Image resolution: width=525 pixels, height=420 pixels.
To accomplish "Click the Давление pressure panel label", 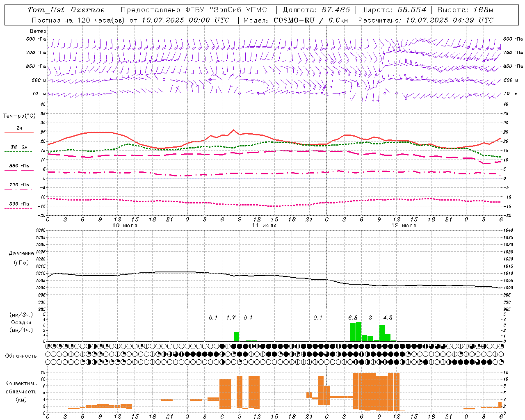I will tap(21, 253).
